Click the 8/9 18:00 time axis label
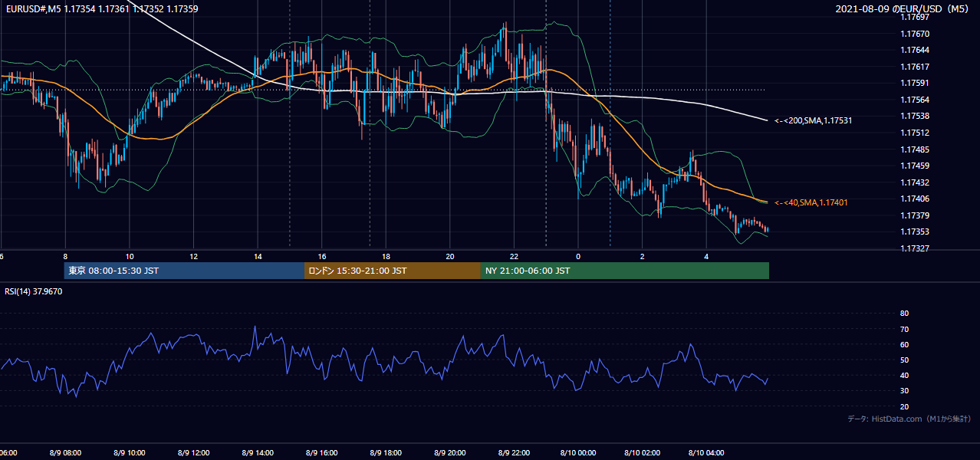This screenshot has width=980, height=460. point(386,453)
